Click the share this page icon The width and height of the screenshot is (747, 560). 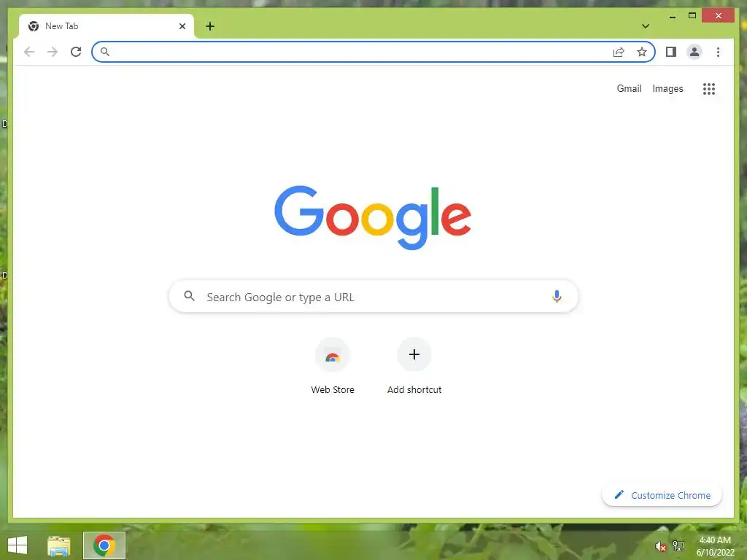point(619,52)
